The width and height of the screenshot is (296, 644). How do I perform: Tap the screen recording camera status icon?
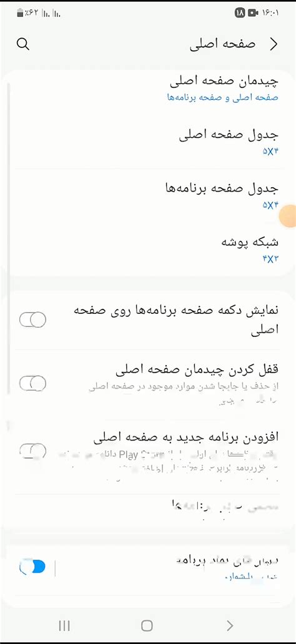tap(253, 13)
